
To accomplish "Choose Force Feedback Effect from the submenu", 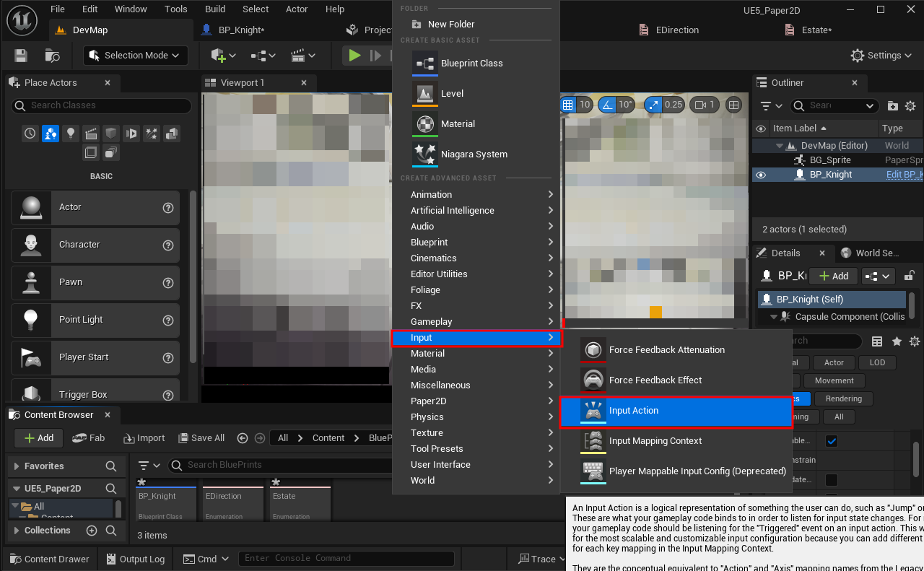I will (676, 380).
